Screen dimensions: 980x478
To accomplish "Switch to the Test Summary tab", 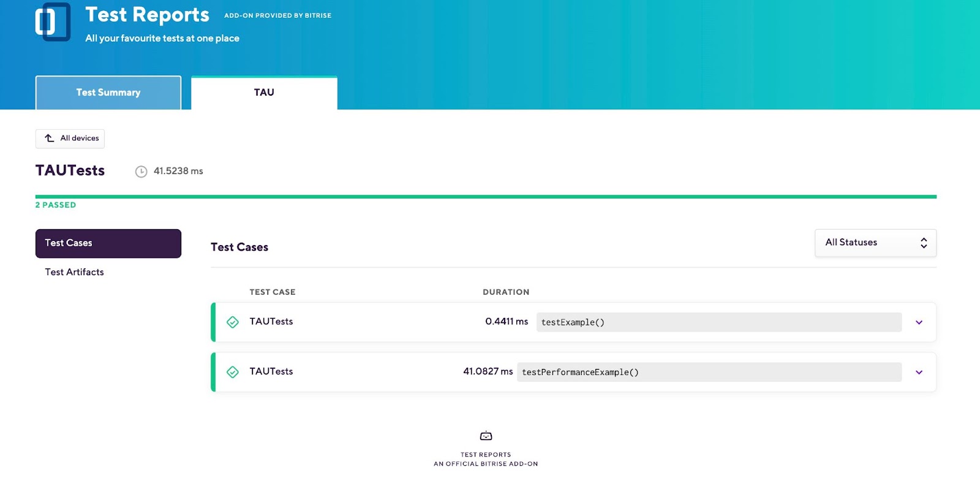I will 108,93.
